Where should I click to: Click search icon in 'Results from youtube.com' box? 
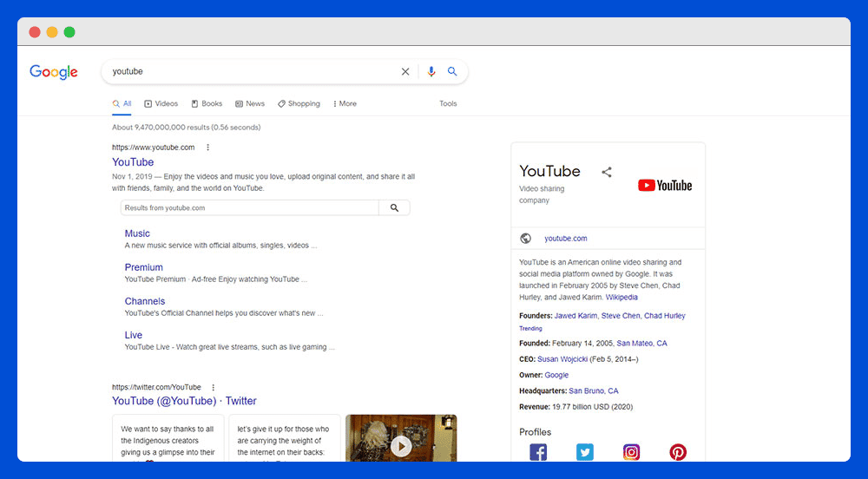pos(394,208)
